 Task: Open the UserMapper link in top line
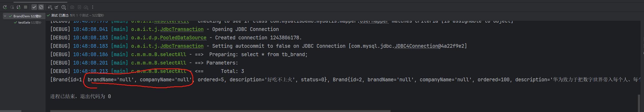(x=374, y=22)
